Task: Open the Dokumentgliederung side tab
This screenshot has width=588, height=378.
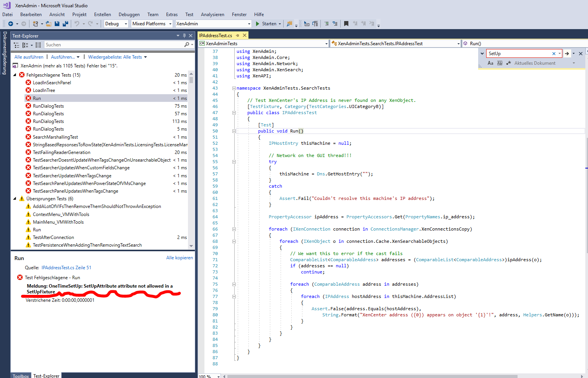Action: 5,53
